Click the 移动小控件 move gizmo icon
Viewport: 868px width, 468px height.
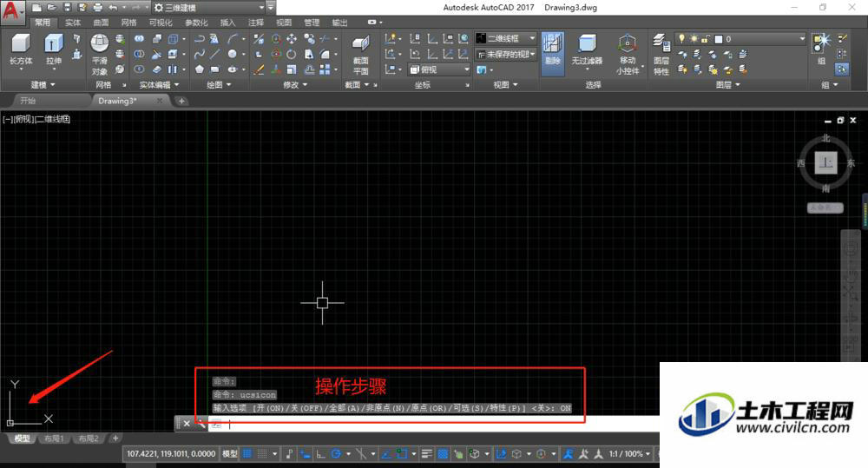pyautogui.click(x=628, y=55)
